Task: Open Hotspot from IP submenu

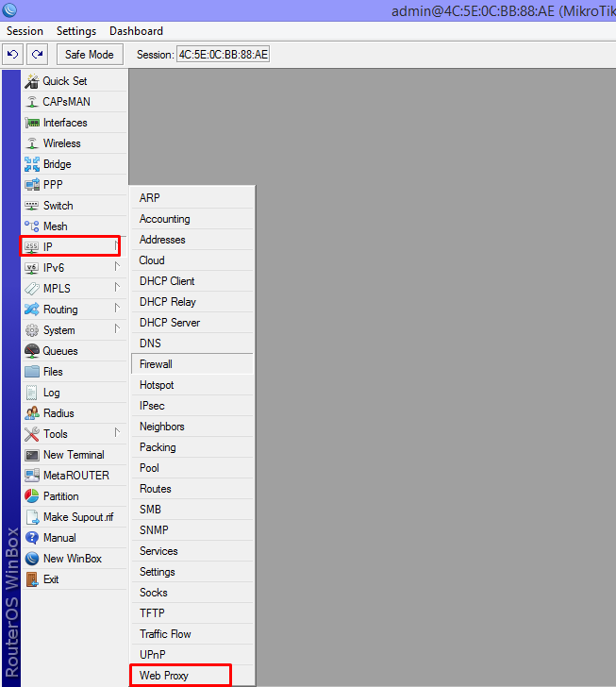Action: 192,385
